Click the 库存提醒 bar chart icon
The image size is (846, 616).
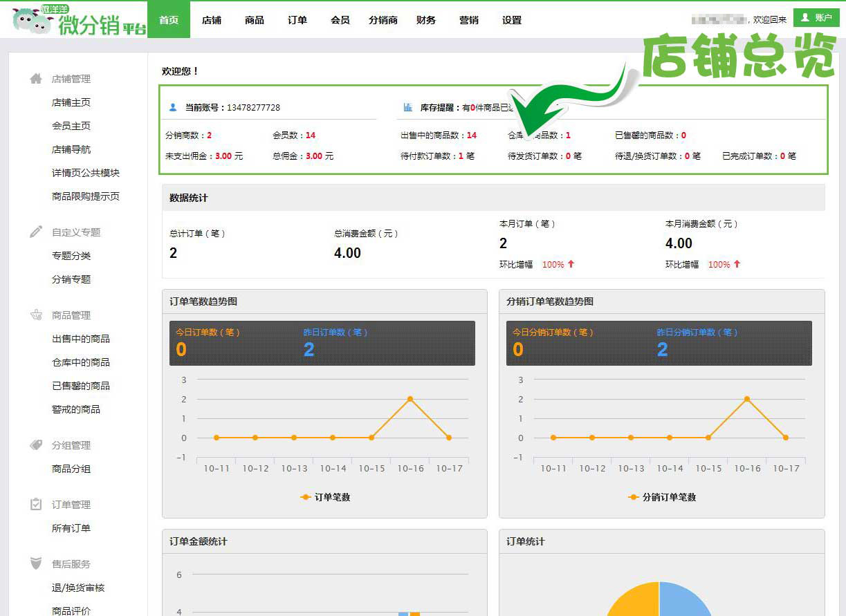coord(408,107)
